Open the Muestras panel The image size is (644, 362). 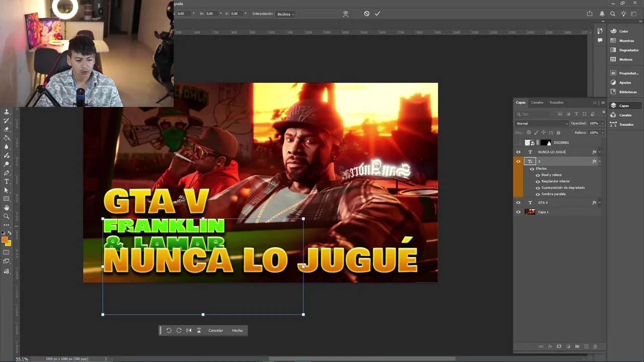(625, 41)
